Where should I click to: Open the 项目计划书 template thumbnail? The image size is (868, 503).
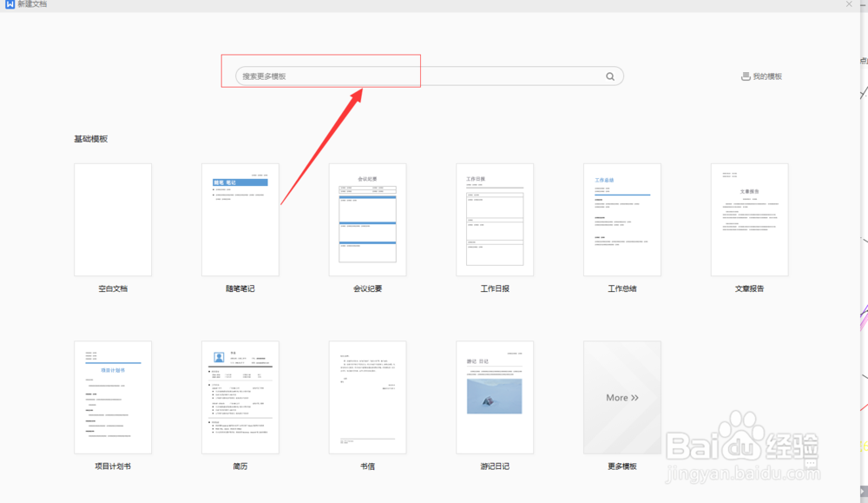point(113,398)
